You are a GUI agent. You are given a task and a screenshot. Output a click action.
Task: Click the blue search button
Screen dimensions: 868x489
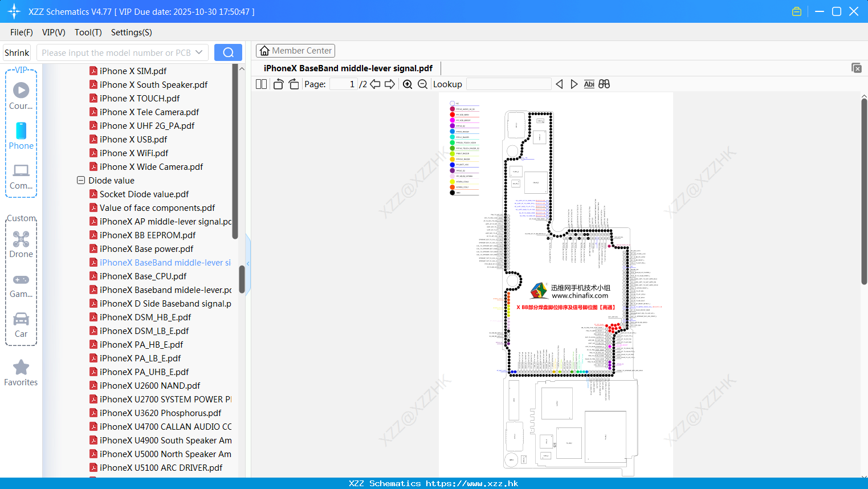pos(228,52)
